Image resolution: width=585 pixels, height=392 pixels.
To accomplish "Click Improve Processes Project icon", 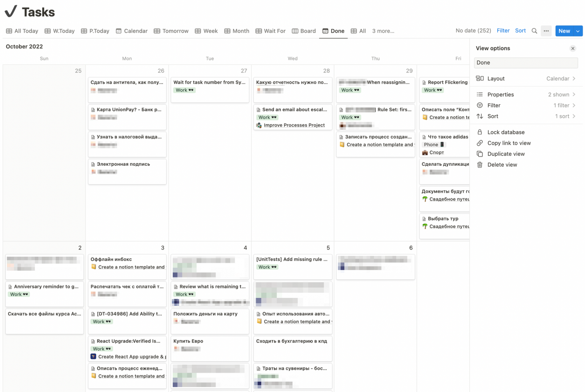I will click(259, 125).
